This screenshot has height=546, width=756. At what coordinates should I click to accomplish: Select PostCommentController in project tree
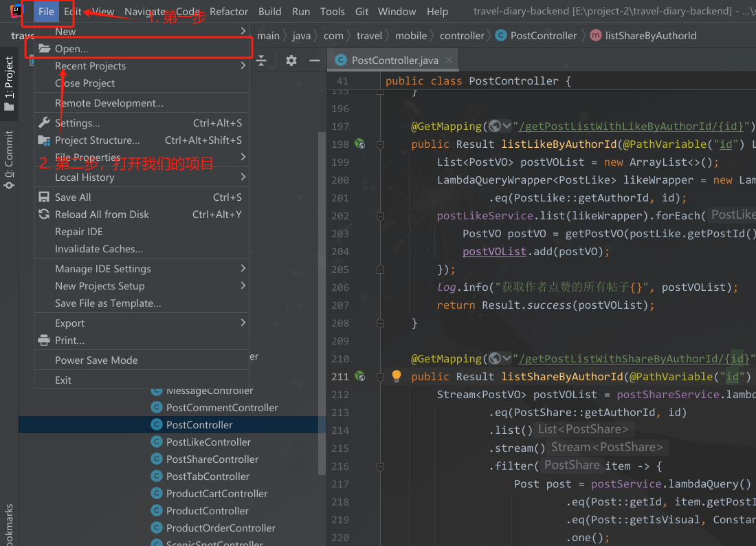pyautogui.click(x=222, y=408)
